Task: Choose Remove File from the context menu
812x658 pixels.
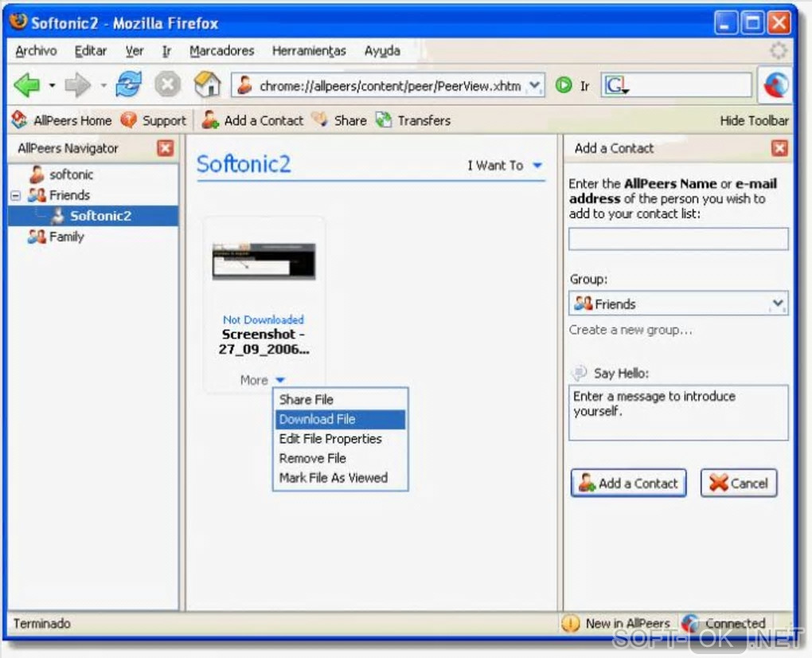Action: tap(340, 459)
